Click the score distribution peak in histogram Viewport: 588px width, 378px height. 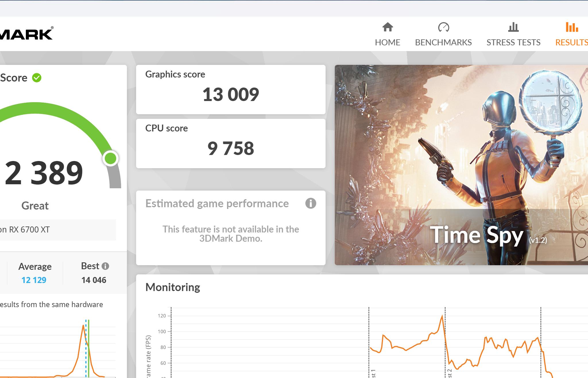coord(83,325)
